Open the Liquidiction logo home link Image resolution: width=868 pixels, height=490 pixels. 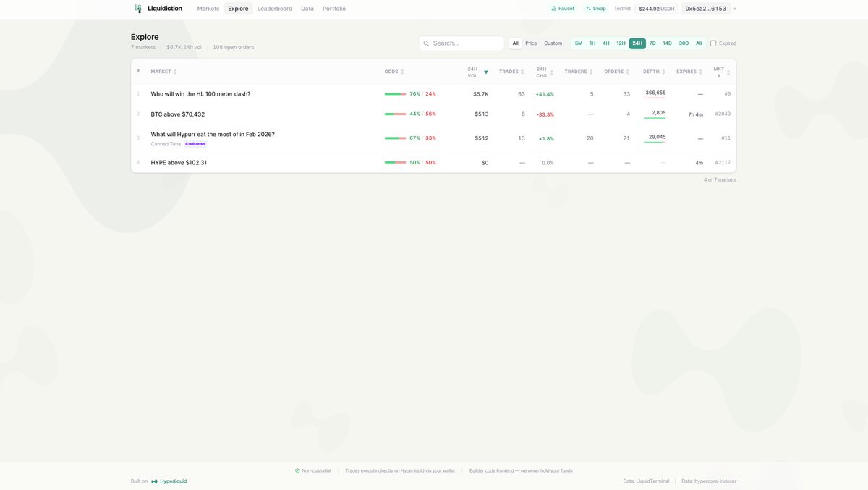tap(158, 9)
